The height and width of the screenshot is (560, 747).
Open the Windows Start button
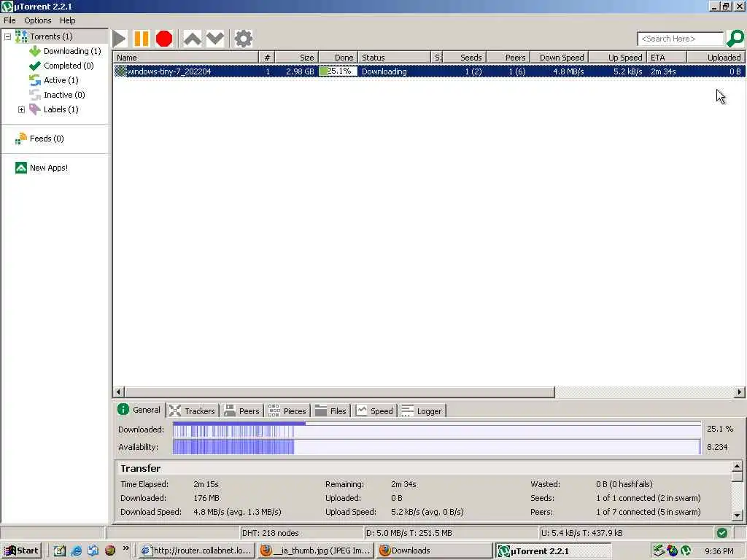coord(22,551)
